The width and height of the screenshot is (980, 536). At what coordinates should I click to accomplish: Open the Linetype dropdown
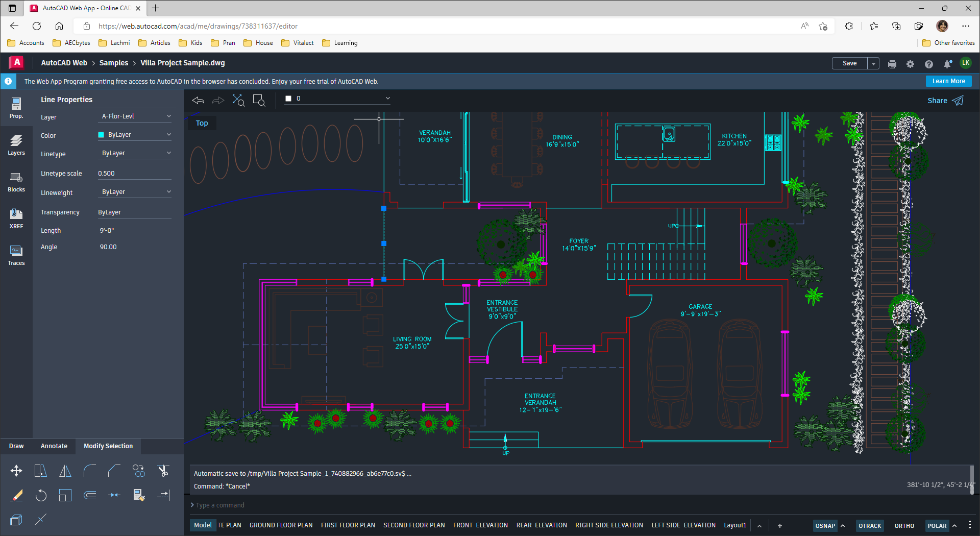[134, 152]
